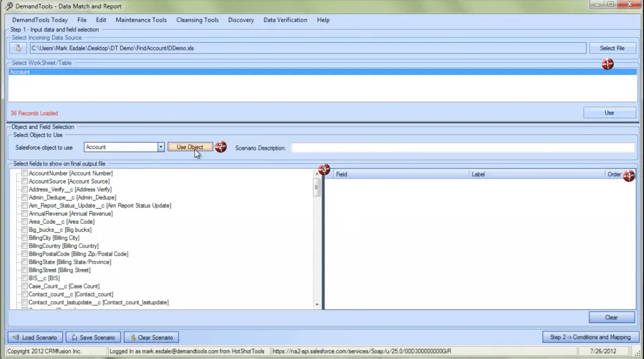
Task: Click the Select File button
Action: pyautogui.click(x=612, y=48)
